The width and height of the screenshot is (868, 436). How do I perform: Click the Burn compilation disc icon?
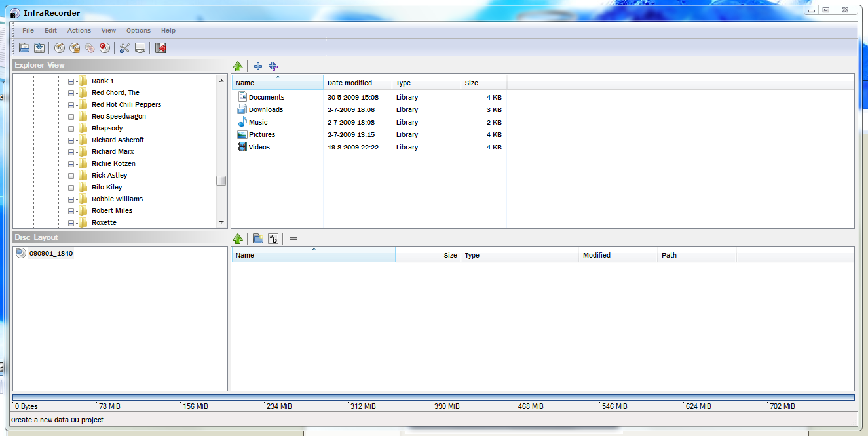click(x=60, y=47)
